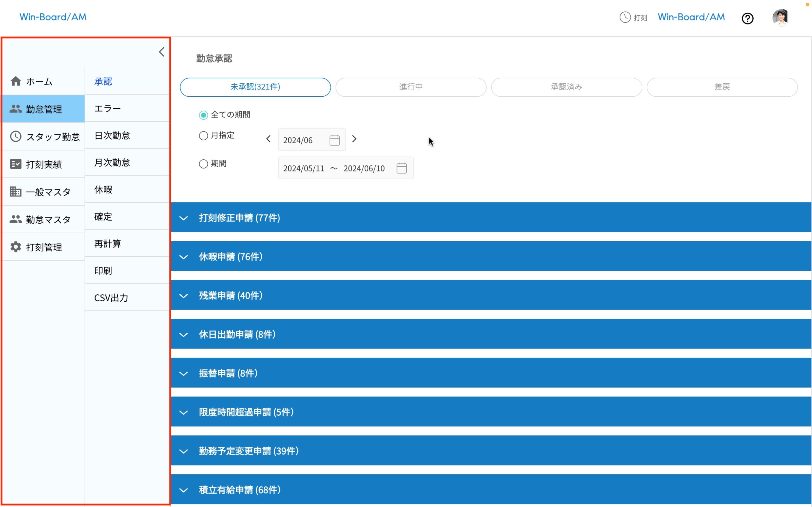This screenshot has height=507, width=812.
Task: Choose the 期間 date range option
Action: tap(203, 164)
